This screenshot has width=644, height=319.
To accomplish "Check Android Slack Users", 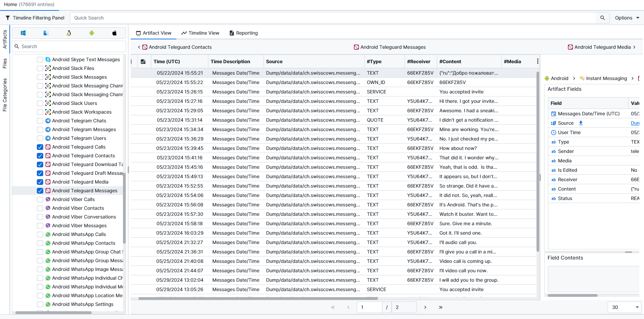I will pyautogui.click(x=40, y=103).
